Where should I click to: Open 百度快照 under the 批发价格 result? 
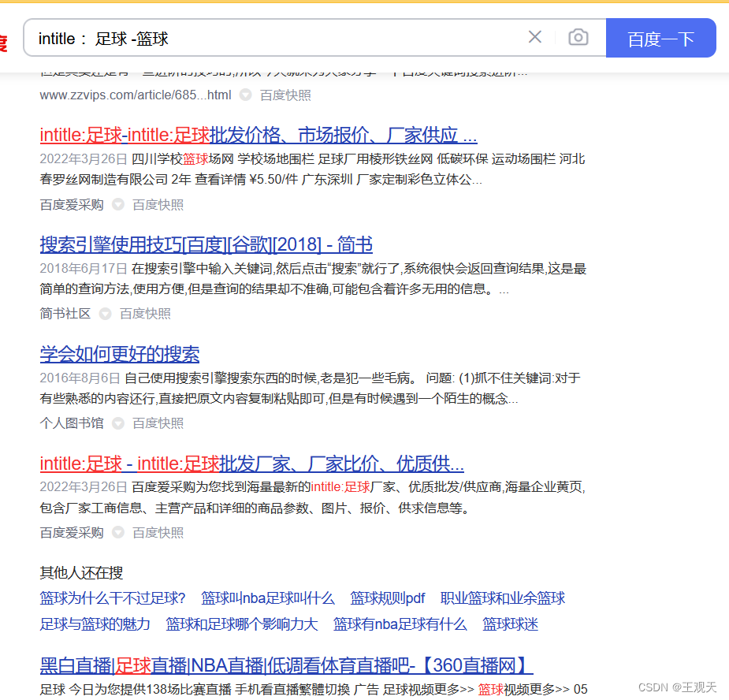point(158,205)
